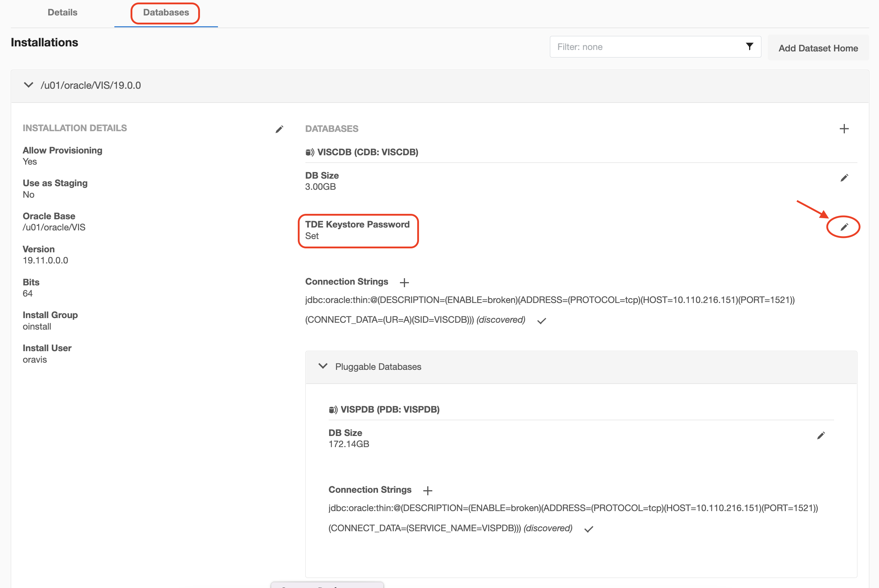Click the VISCDB database icon
This screenshot has height=588, width=879.
[x=310, y=152]
